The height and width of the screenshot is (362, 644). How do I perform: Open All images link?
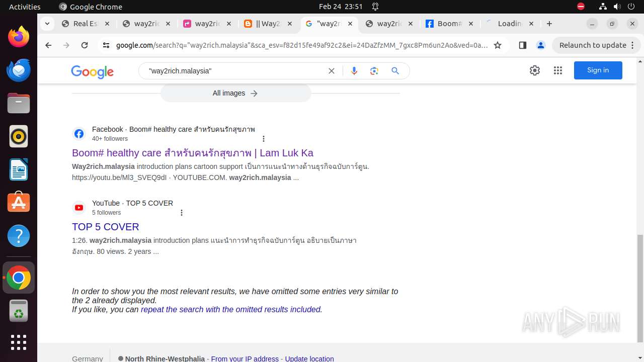[x=235, y=93]
